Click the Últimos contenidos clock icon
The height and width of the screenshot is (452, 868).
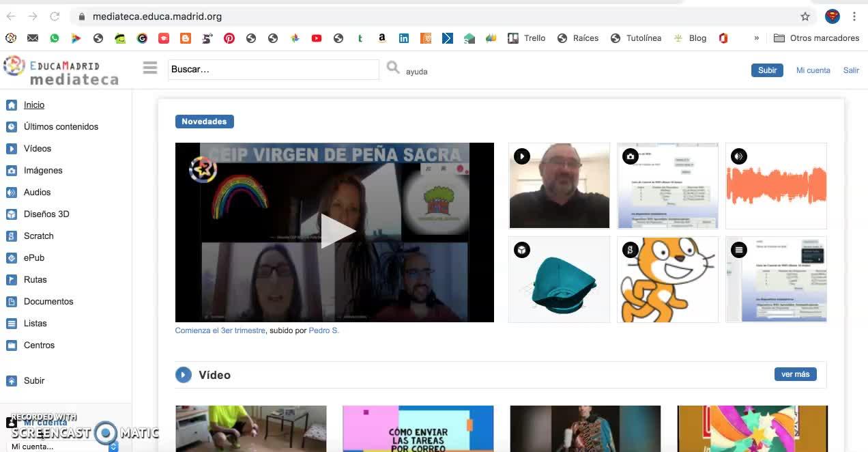(x=11, y=127)
